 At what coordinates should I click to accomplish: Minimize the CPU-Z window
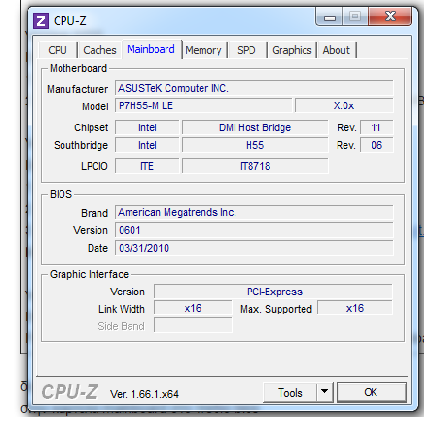pos(330,17)
